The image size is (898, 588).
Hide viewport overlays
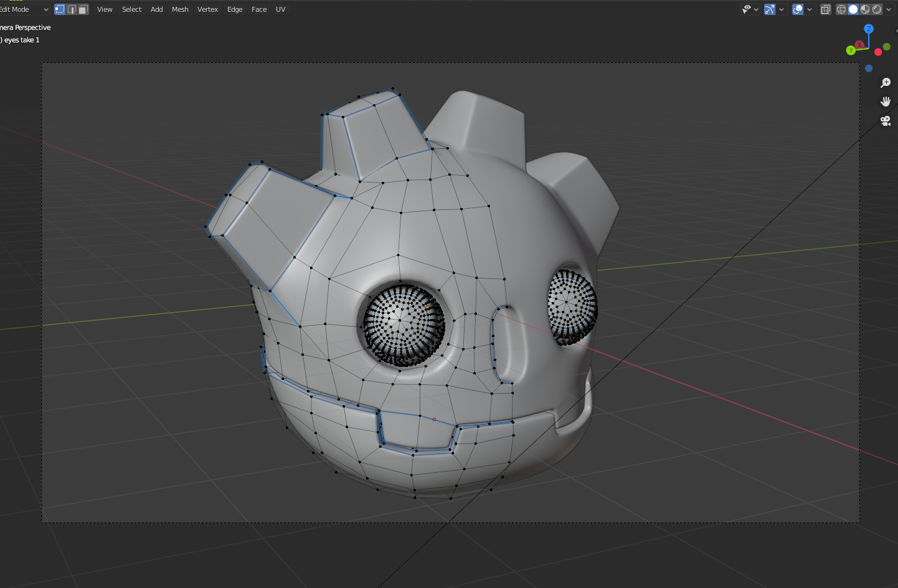click(x=796, y=9)
